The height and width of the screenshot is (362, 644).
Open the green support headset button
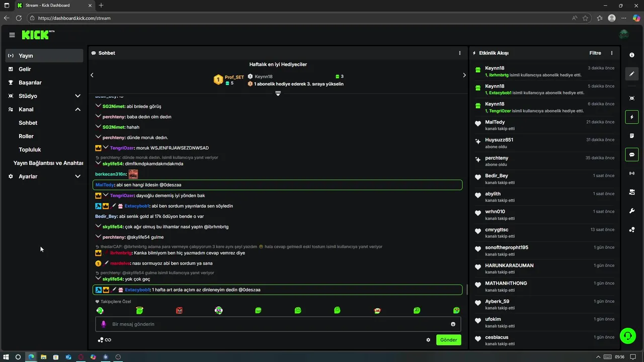point(628,335)
